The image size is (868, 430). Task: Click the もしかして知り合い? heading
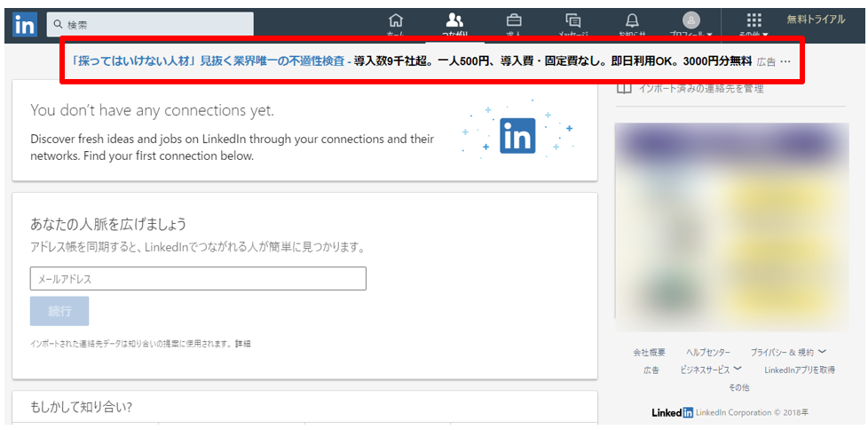tap(81, 407)
